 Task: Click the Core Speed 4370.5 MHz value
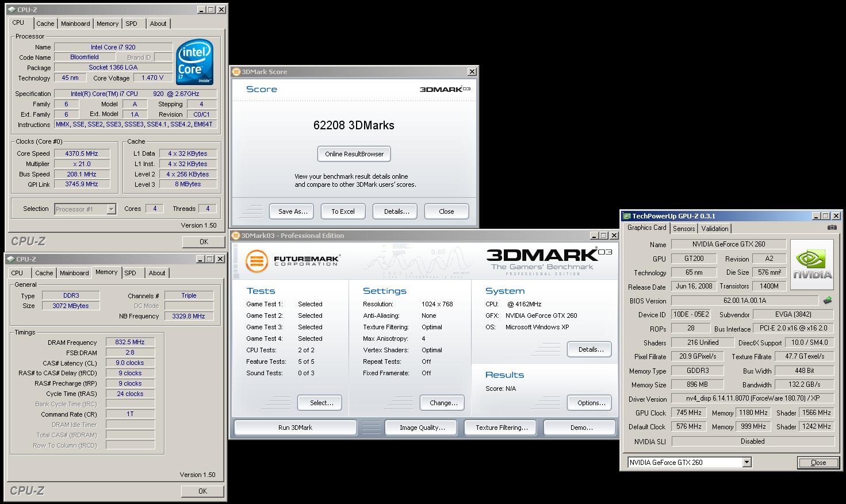point(82,153)
